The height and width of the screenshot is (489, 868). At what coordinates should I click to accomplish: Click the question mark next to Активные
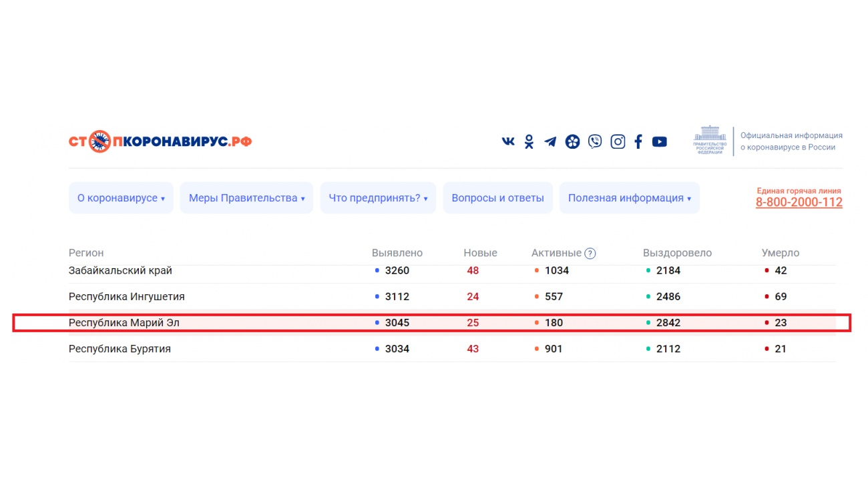pyautogui.click(x=590, y=254)
